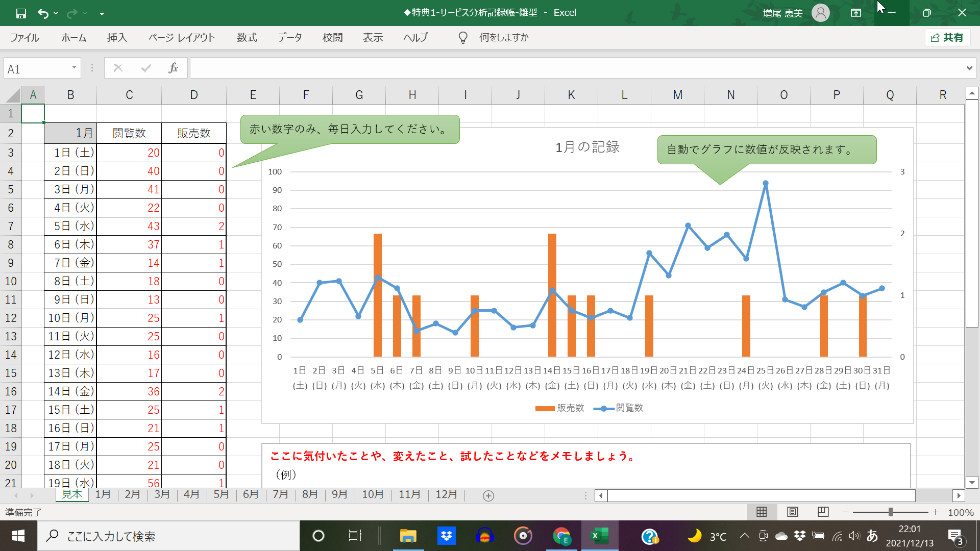Switch to the 見本 sheet tab
The height and width of the screenshot is (551, 980).
click(72, 494)
